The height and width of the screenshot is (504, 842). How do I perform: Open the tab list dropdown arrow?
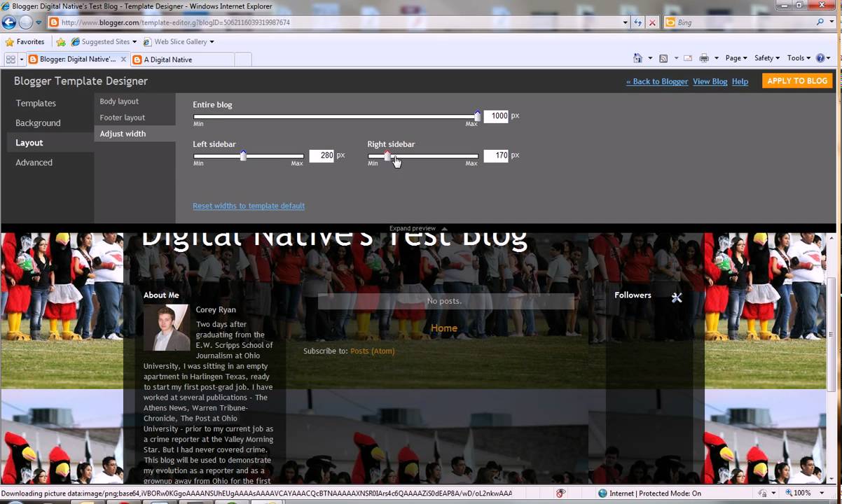[x=22, y=59]
